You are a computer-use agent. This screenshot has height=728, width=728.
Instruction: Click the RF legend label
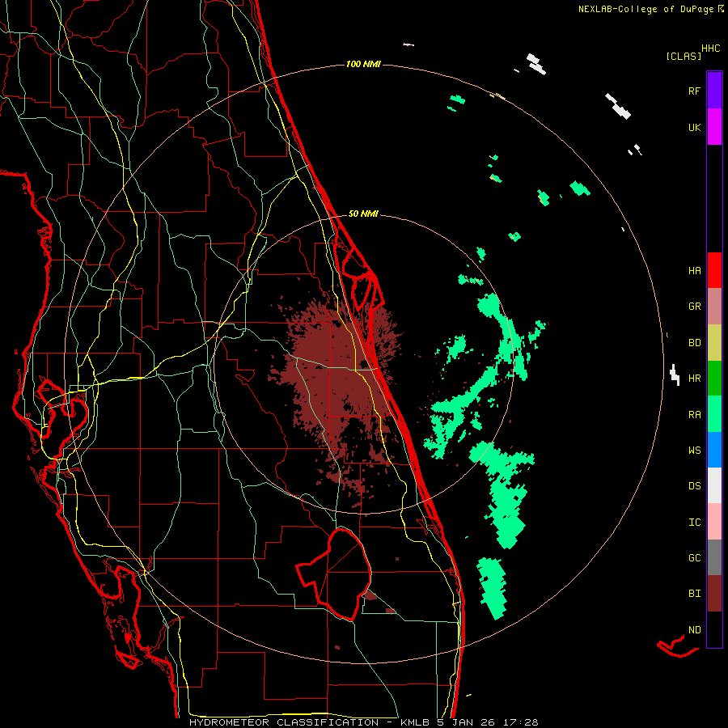pos(694,91)
